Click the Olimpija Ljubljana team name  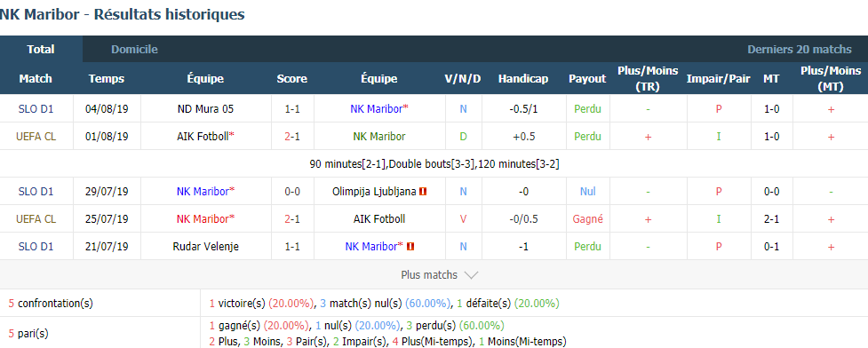coord(374,192)
